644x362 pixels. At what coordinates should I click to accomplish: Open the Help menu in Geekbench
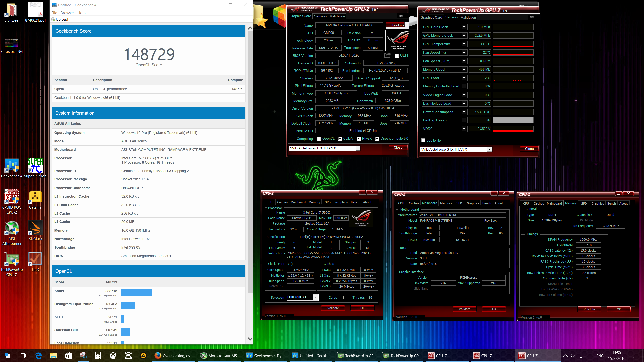pyautogui.click(x=82, y=13)
